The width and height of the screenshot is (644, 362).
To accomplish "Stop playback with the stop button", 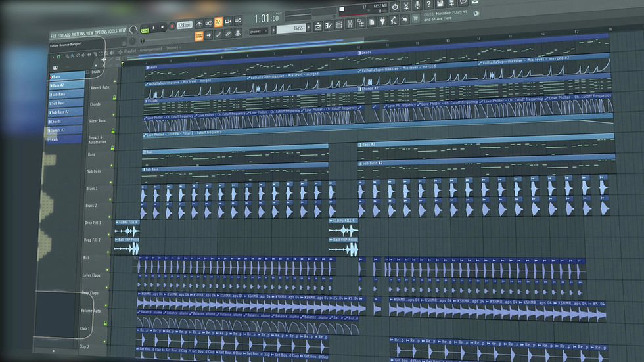I will [162, 27].
